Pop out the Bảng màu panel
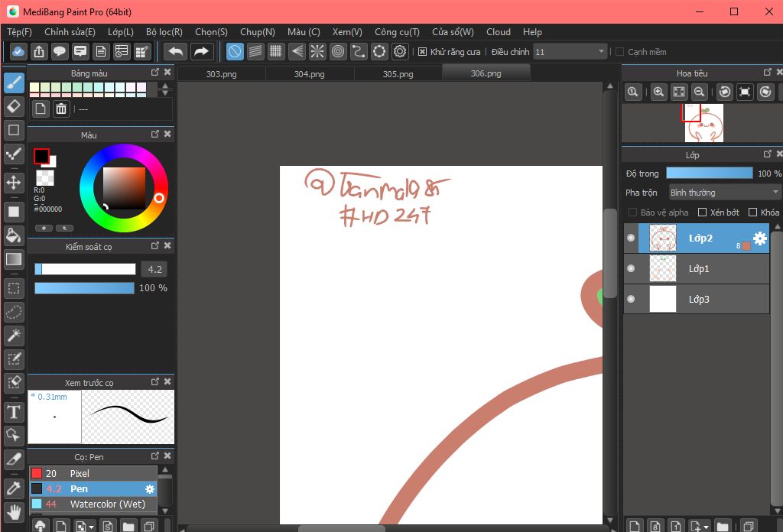Screen dimensions: 783x532 [154, 73]
